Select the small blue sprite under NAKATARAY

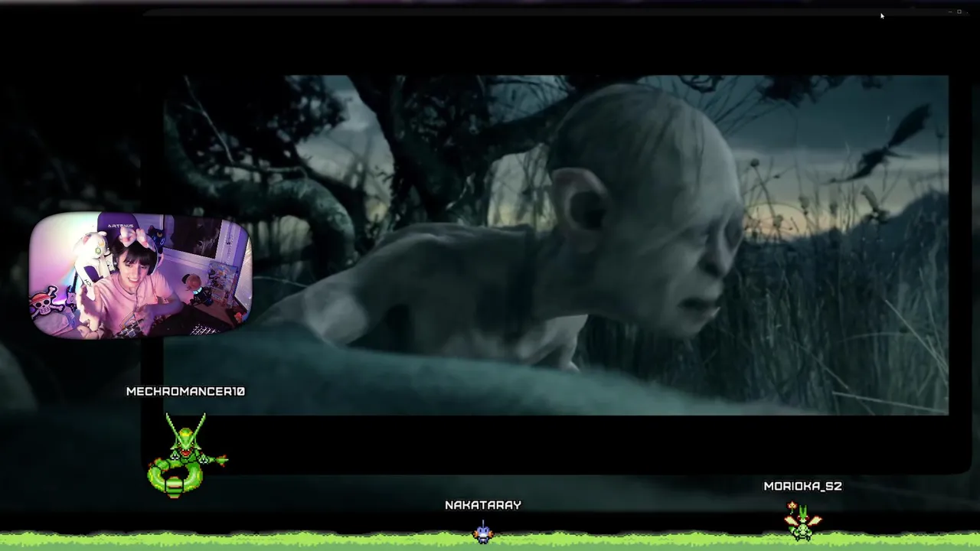(x=483, y=531)
